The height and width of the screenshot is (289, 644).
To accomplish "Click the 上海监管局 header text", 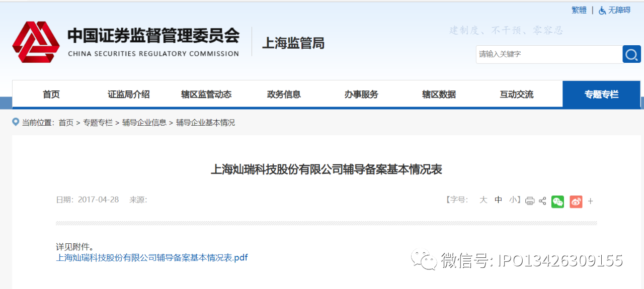I will [x=293, y=43].
